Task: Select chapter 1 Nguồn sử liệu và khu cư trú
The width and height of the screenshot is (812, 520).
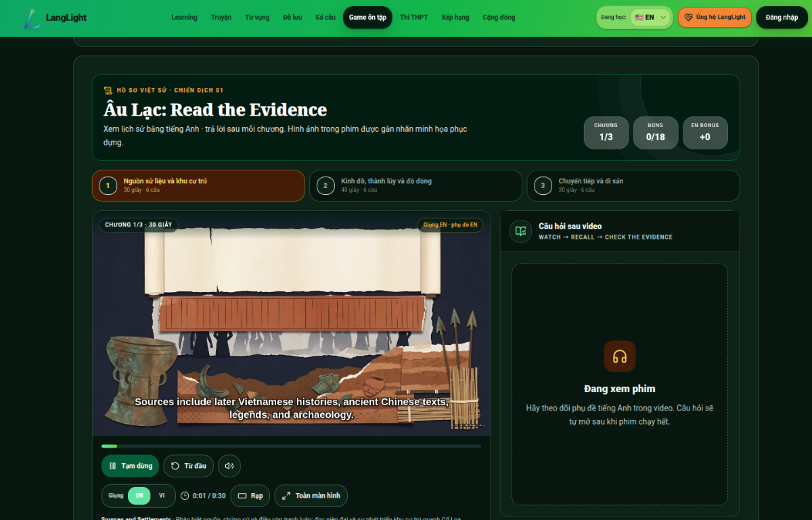Action: pos(198,185)
